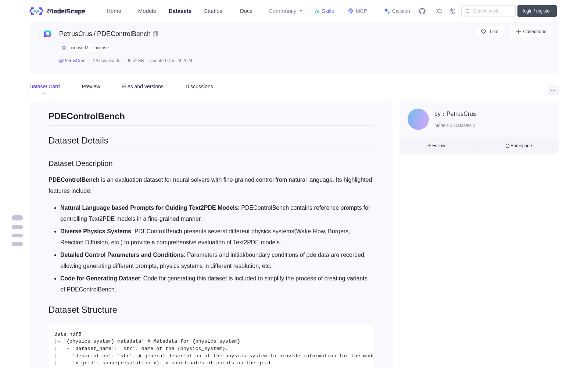The image size is (588, 368).
Task: Click the dataset avatar icon beside the title
Action: [x=47, y=34]
